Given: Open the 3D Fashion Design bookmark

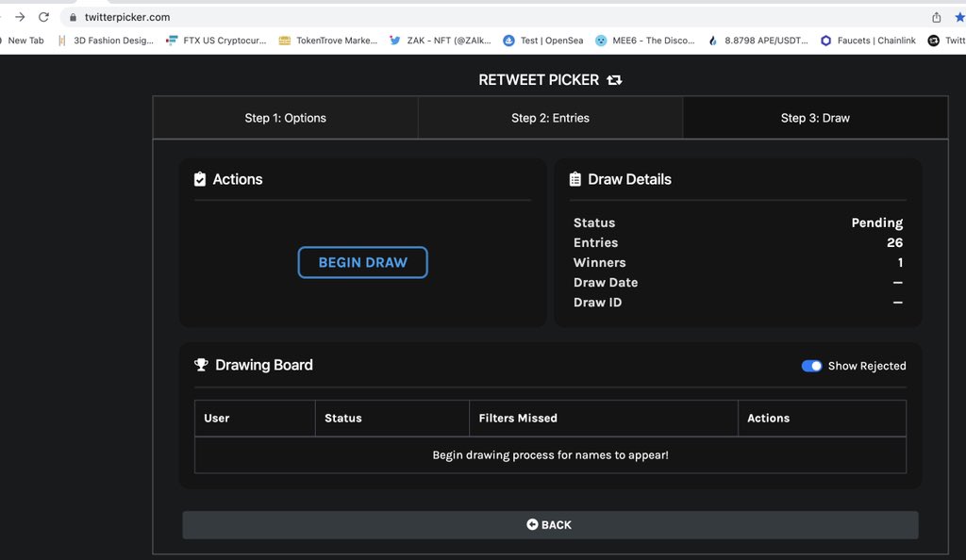Looking at the screenshot, I should tap(106, 41).
